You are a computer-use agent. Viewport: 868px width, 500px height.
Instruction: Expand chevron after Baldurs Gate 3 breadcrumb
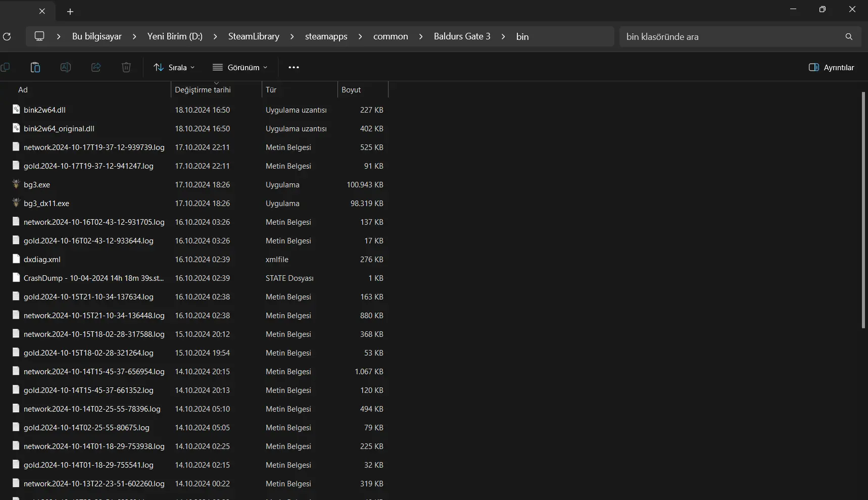[503, 36]
